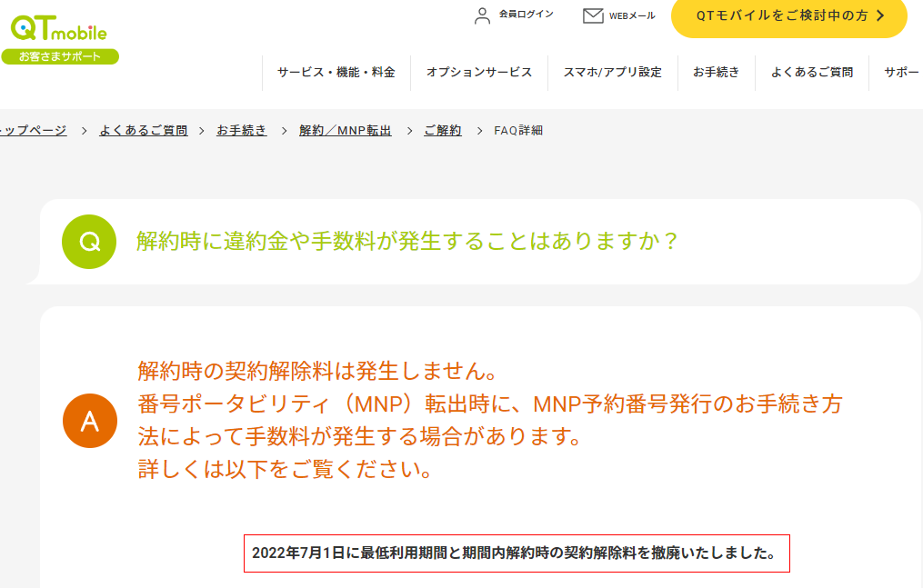
Task: Go to よくあるご質問 breadcrumb link
Action: [144, 131]
